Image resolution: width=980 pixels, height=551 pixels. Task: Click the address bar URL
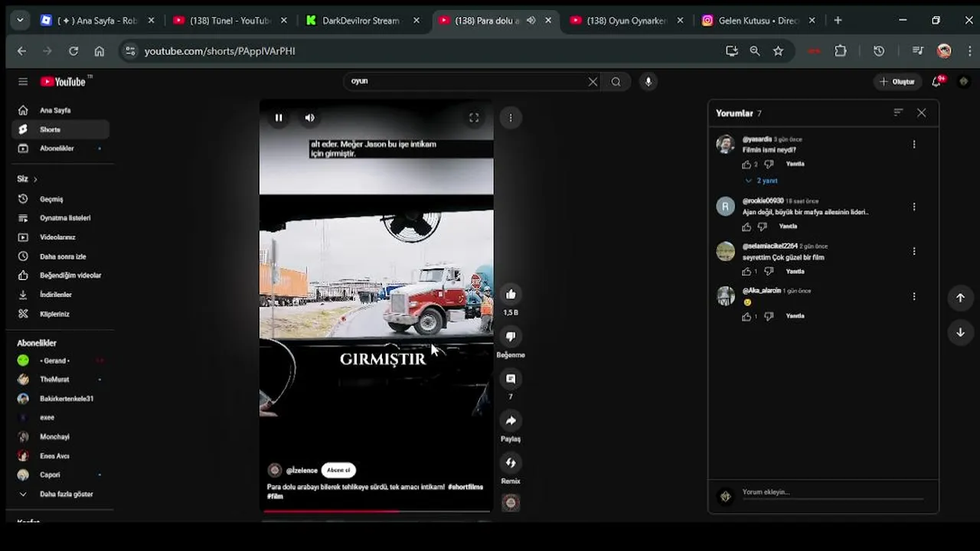220,51
